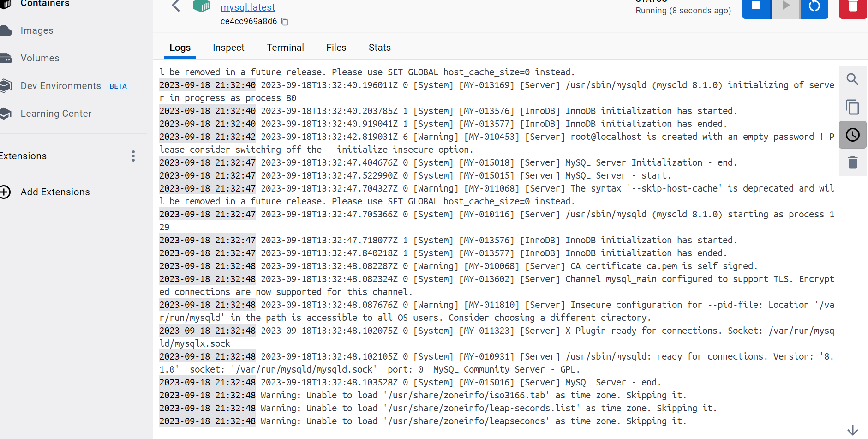Click Add Extensions
Viewport: 868px width, 439px height.
55,192
